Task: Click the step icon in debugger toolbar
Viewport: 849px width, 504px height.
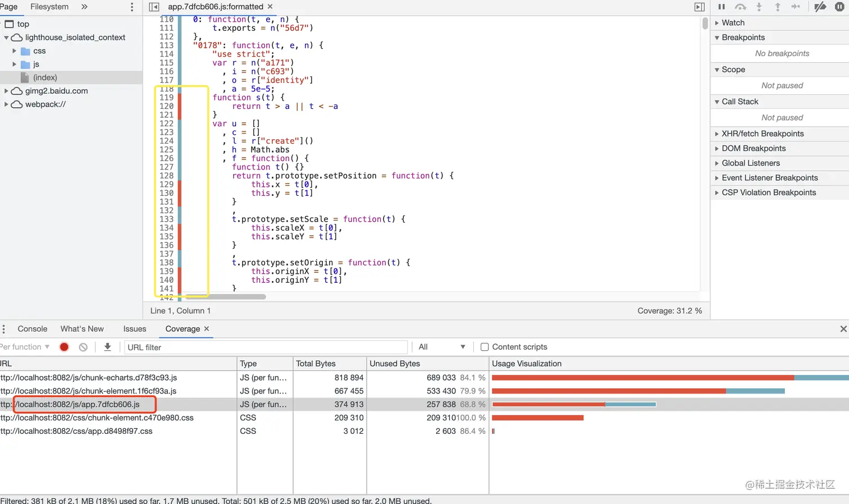Action: tap(796, 7)
